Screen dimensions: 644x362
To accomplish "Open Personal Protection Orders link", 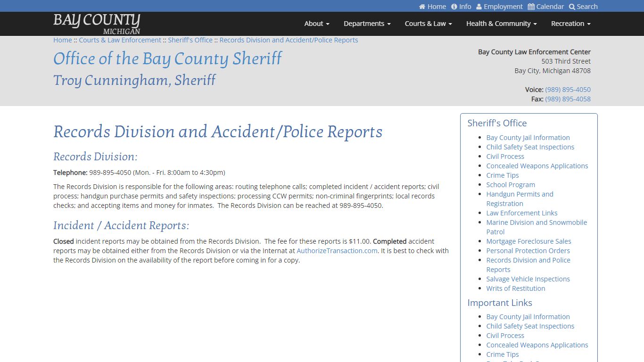I will point(528,251).
